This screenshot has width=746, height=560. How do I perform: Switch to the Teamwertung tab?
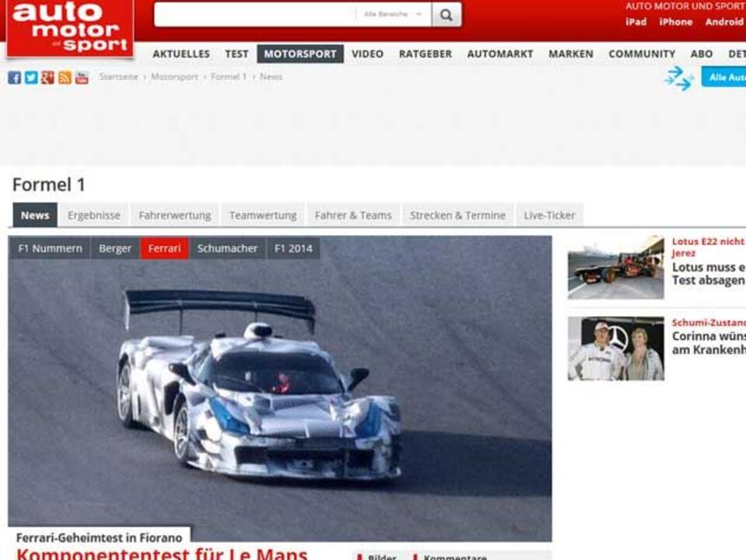(263, 215)
